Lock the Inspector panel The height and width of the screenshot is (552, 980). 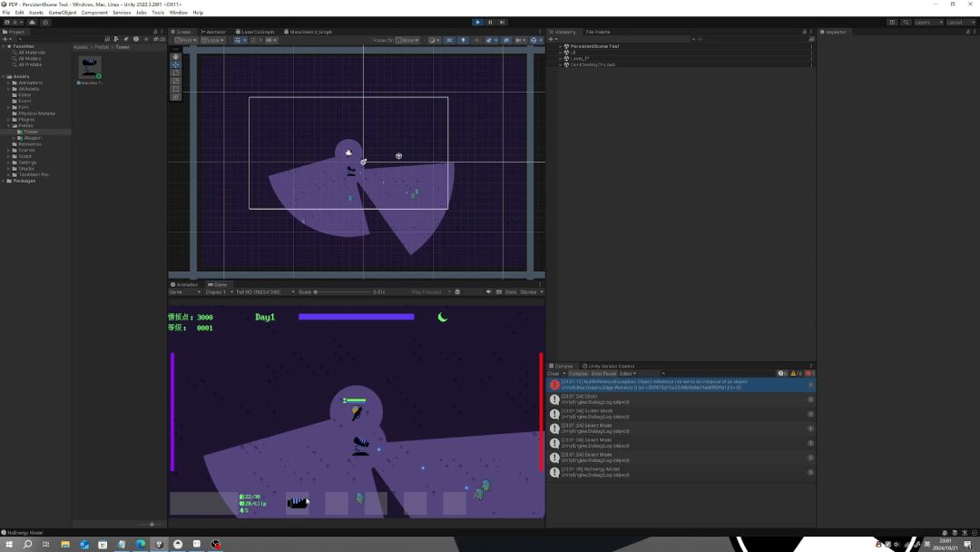[x=967, y=32]
